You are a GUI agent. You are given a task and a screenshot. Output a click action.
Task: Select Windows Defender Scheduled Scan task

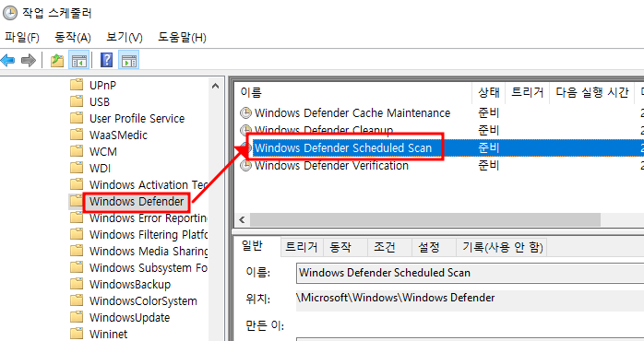click(x=343, y=148)
